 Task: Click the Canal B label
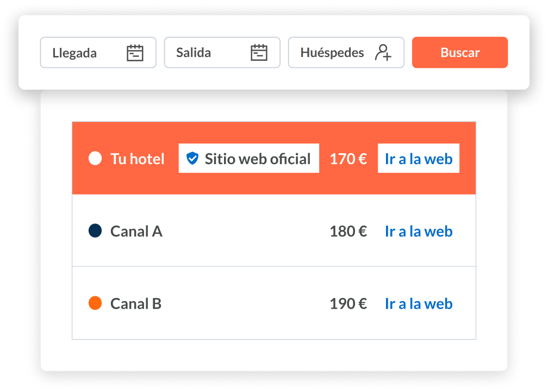(x=135, y=303)
